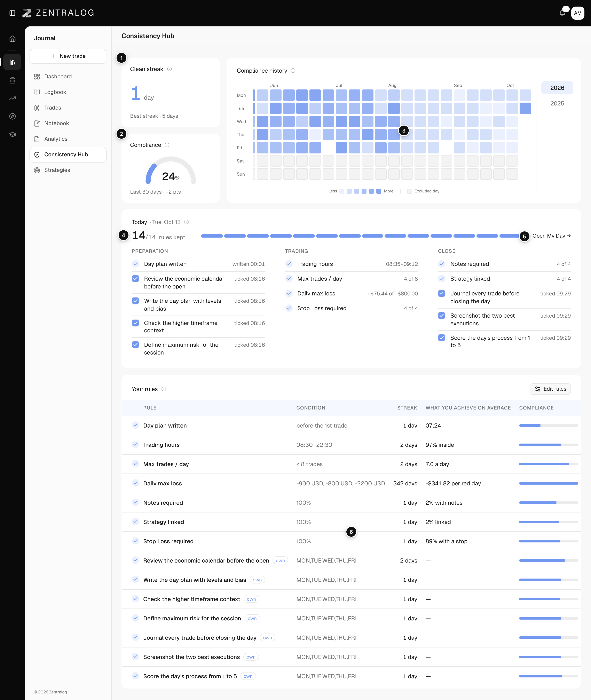Click Daily max loss compliance bar in rules table
The width and height of the screenshot is (591, 700).
pos(549,483)
